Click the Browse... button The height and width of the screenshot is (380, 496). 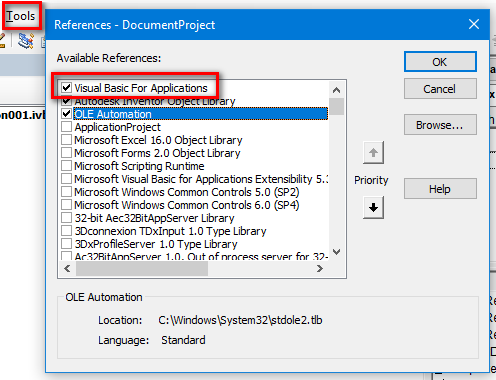[x=440, y=125]
